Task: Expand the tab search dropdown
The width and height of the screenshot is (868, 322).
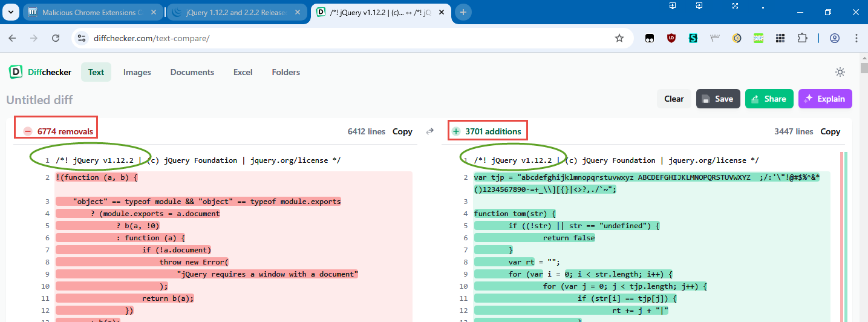Action: tap(10, 12)
